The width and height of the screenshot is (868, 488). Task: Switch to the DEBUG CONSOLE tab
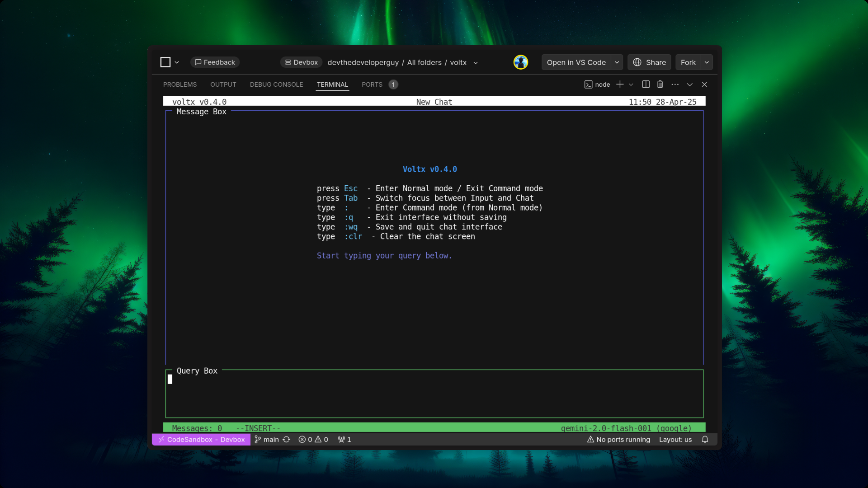276,84
